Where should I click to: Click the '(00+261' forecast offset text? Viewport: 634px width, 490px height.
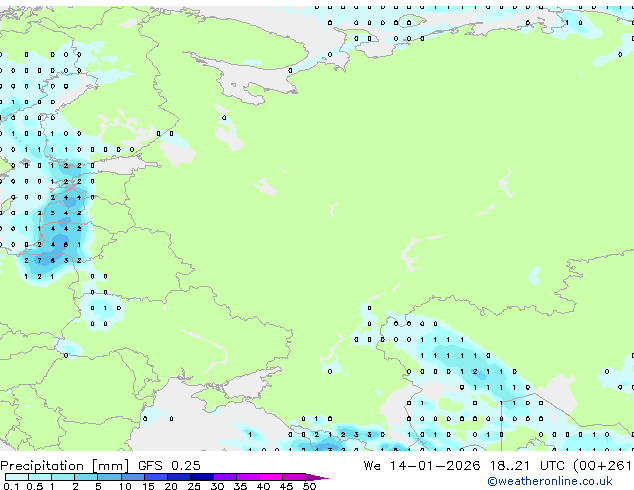(x=603, y=466)
